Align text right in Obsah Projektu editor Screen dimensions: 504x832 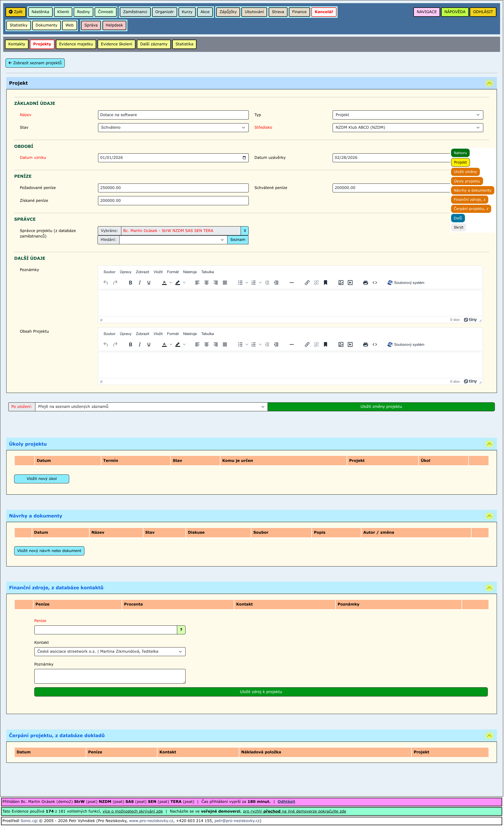[216, 344]
